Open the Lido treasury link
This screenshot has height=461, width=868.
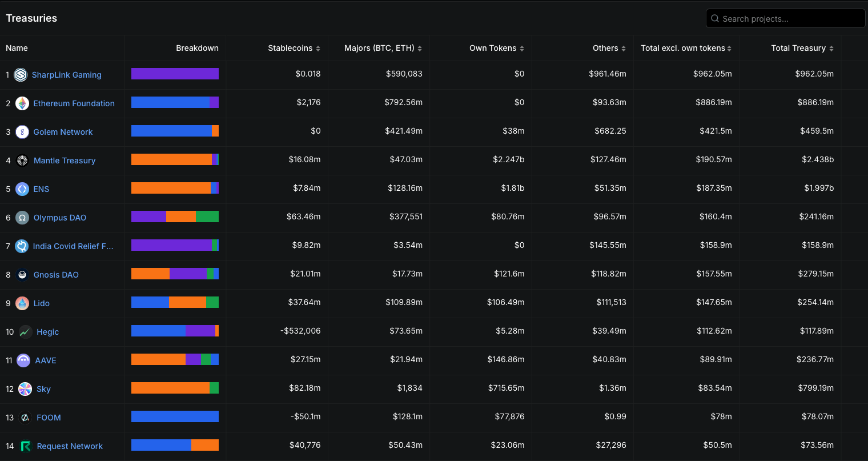click(42, 303)
